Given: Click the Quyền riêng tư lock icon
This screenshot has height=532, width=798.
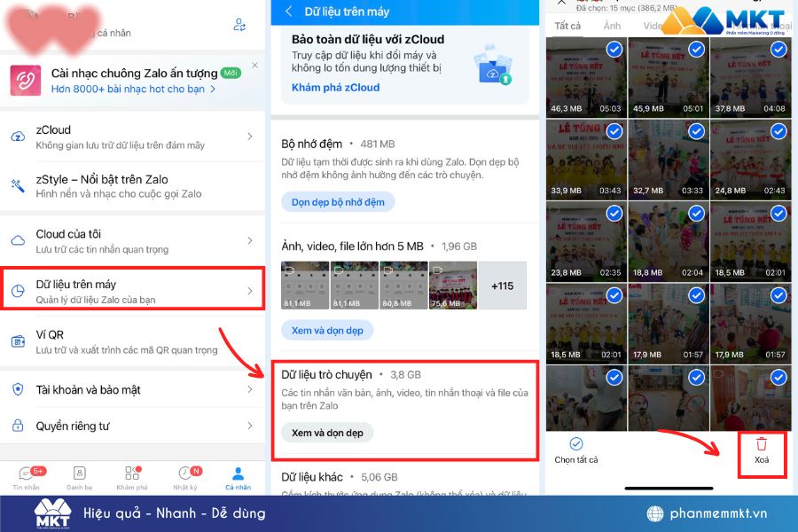Looking at the screenshot, I should pos(18,425).
